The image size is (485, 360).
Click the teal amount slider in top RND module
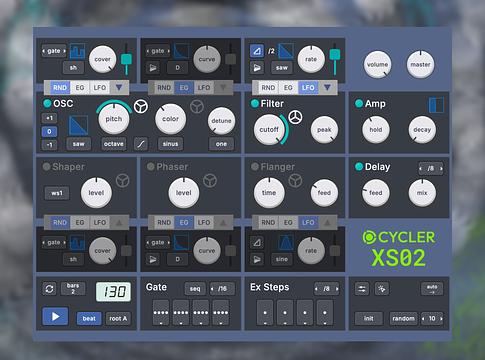(x=126, y=59)
